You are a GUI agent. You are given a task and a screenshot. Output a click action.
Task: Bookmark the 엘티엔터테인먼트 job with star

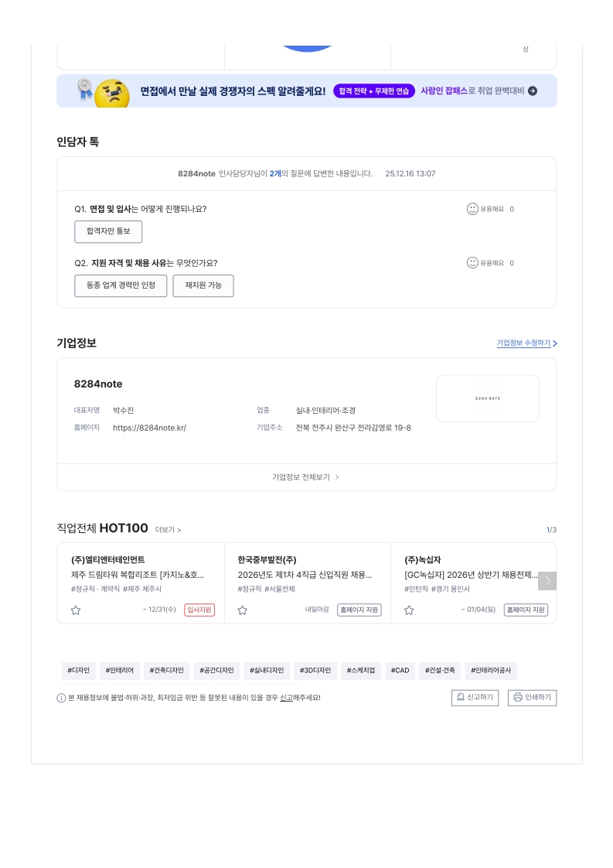click(76, 610)
